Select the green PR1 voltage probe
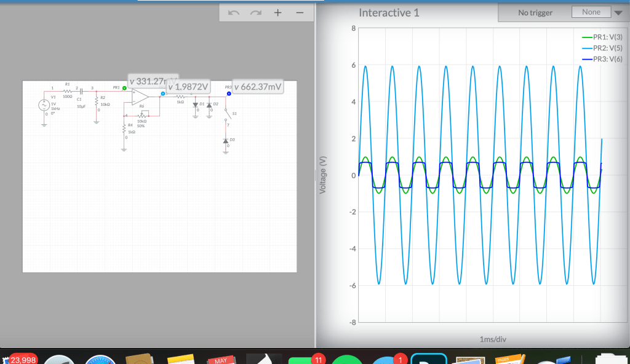The height and width of the screenshot is (364, 630). pos(124,88)
